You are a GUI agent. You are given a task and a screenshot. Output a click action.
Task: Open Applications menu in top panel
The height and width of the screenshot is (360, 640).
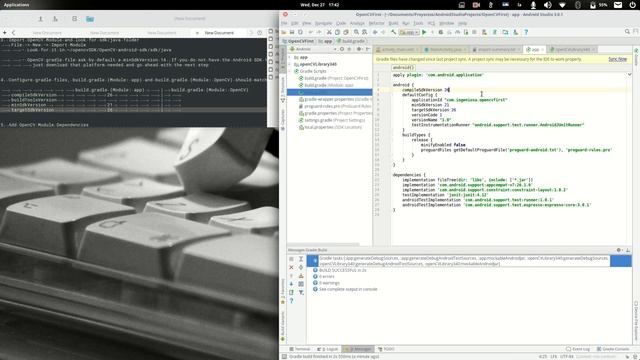[x=16, y=5]
